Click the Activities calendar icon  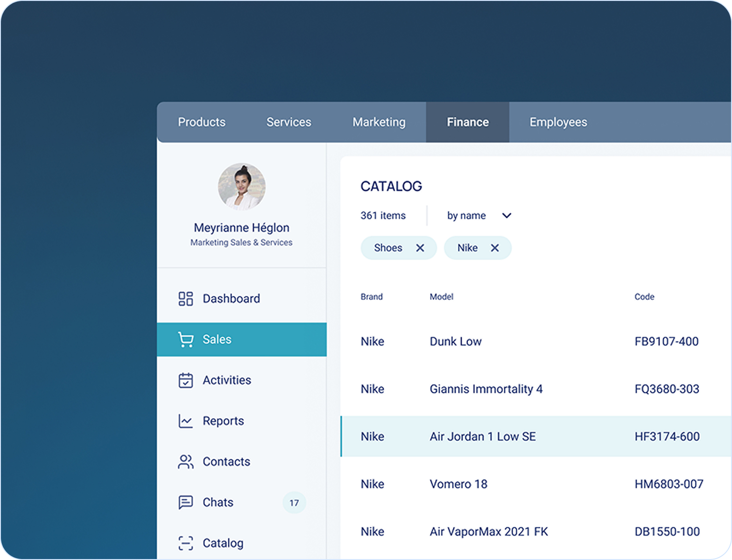[185, 380]
